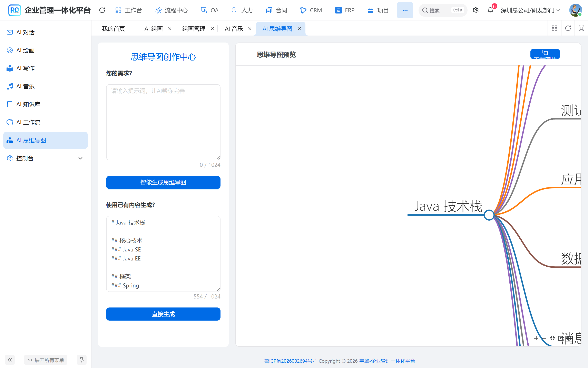Viewport: 588px width, 368px height.
Task: Click the download image button in preview
Action: pos(545,54)
